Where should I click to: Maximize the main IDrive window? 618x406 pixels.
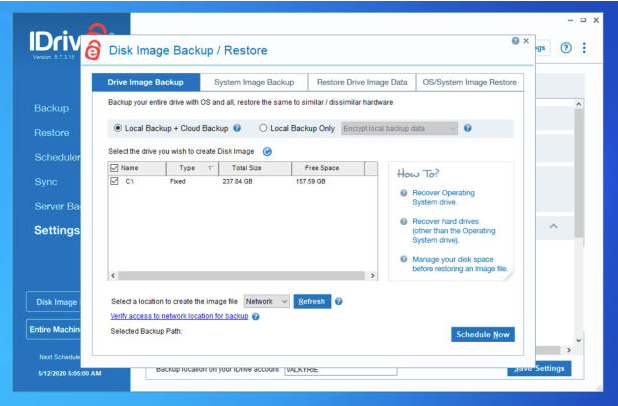click(x=583, y=20)
